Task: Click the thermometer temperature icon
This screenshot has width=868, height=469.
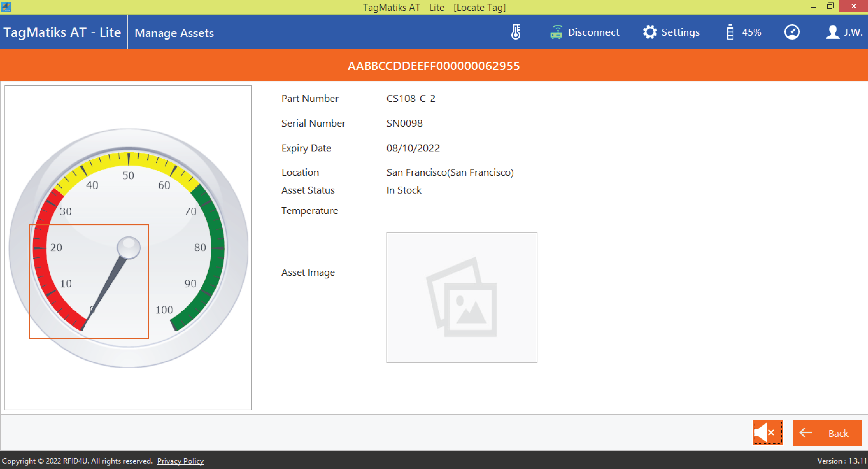Action: pos(516,32)
